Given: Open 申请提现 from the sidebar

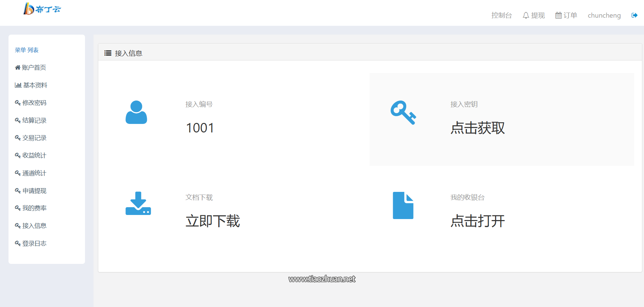Looking at the screenshot, I should [34, 191].
